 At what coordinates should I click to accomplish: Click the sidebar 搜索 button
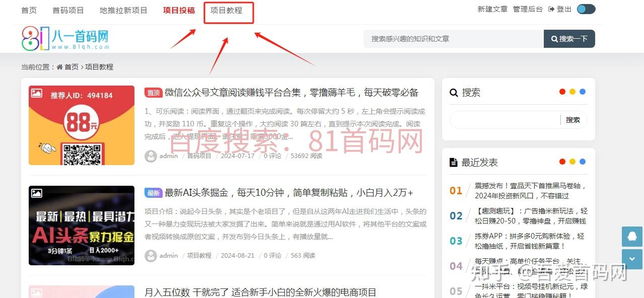573,120
